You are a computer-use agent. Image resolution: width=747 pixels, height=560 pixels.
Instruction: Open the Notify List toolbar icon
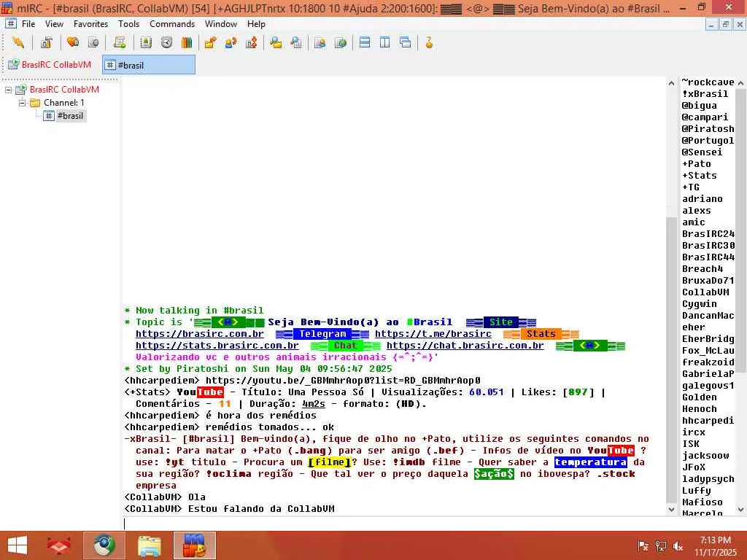click(320, 42)
